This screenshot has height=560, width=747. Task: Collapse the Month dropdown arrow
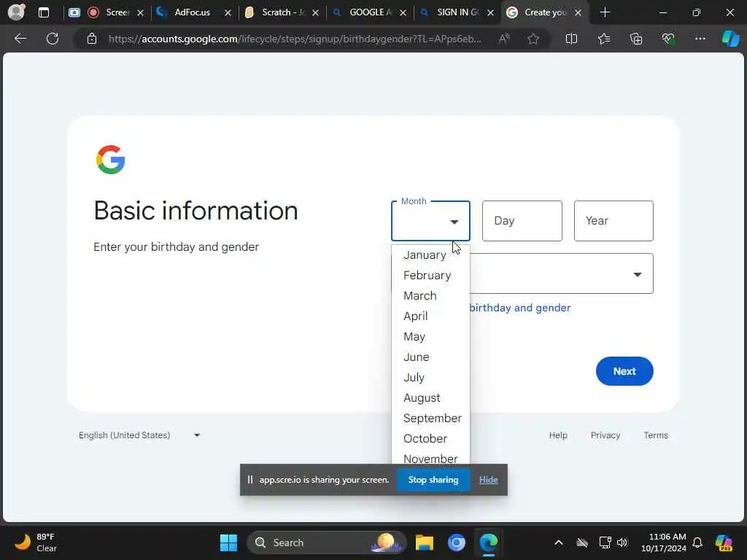[x=454, y=222]
